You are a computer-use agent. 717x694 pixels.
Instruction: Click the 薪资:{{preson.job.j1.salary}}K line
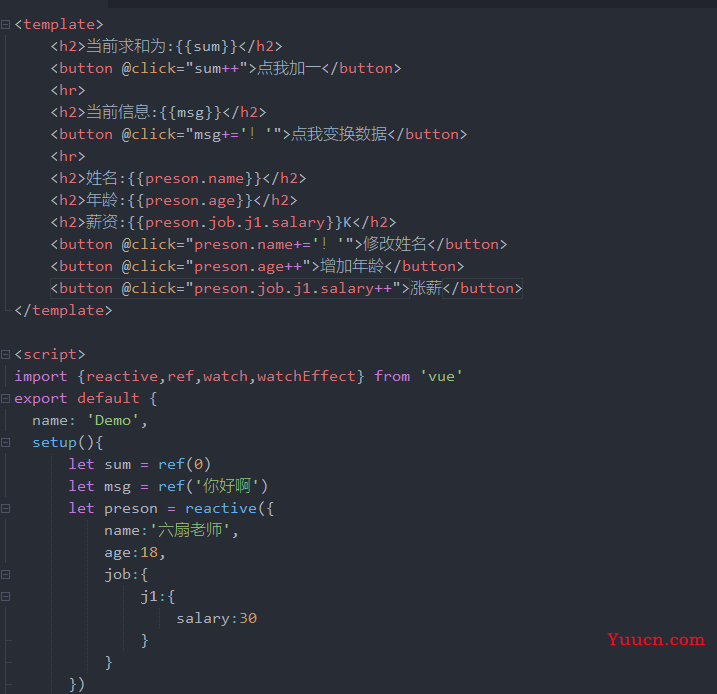pyautogui.click(x=223, y=222)
